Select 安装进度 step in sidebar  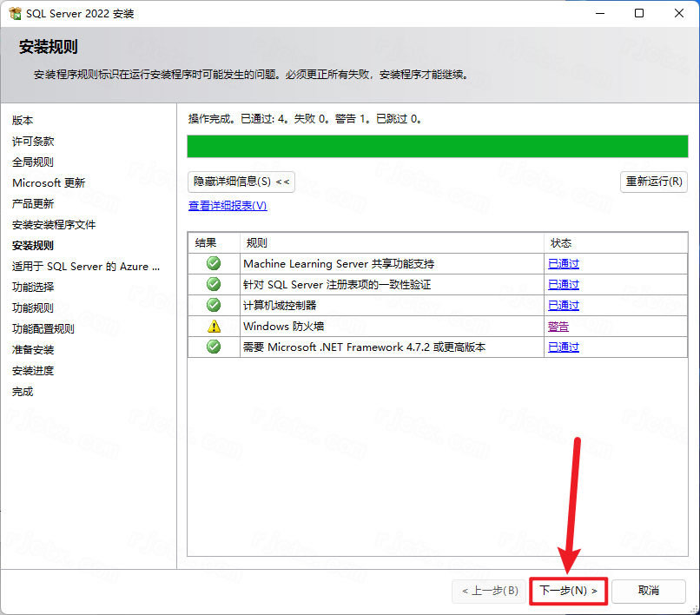pos(33,371)
